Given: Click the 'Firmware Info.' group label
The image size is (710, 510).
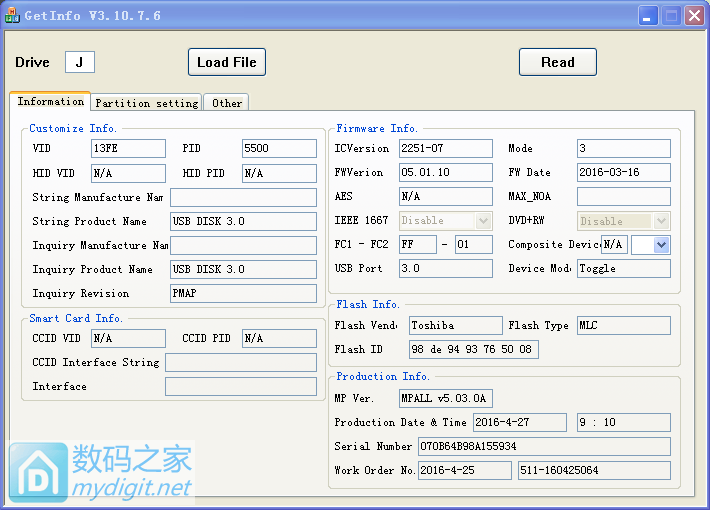Looking at the screenshot, I should tap(377, 129).
